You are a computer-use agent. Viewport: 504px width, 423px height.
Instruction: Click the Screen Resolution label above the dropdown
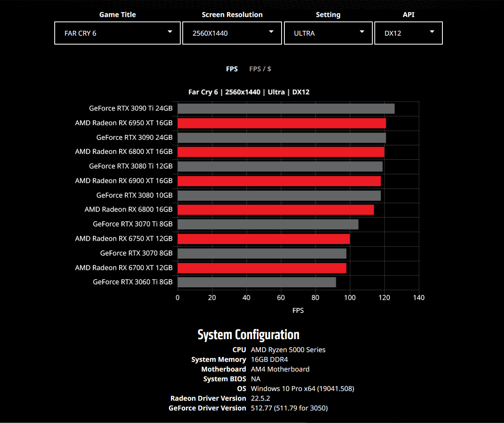[232, 15]
